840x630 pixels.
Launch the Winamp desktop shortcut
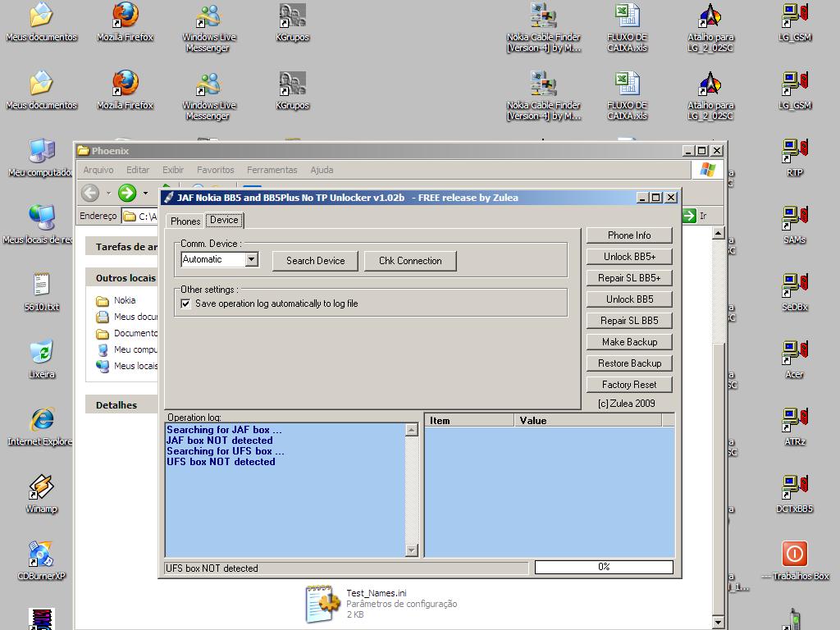pos(42,494)
